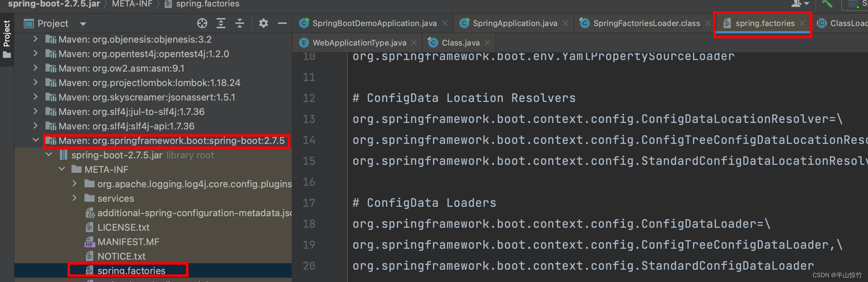
Task: Click the Project vertical tool window button
Action: coord(7,39)
